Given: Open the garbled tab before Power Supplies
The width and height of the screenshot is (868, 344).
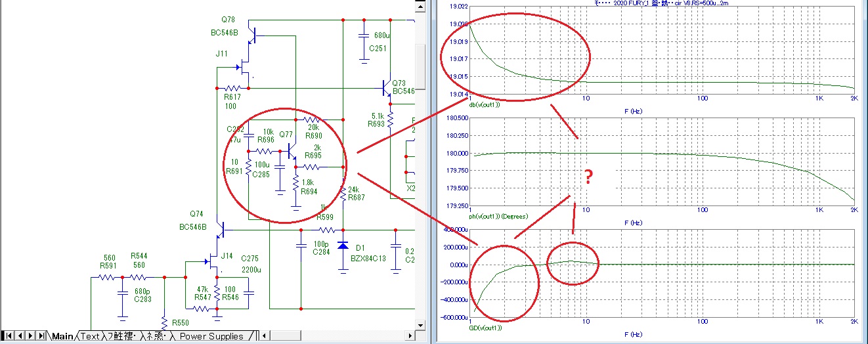Looking at the screenshot, I should (156, 336).
